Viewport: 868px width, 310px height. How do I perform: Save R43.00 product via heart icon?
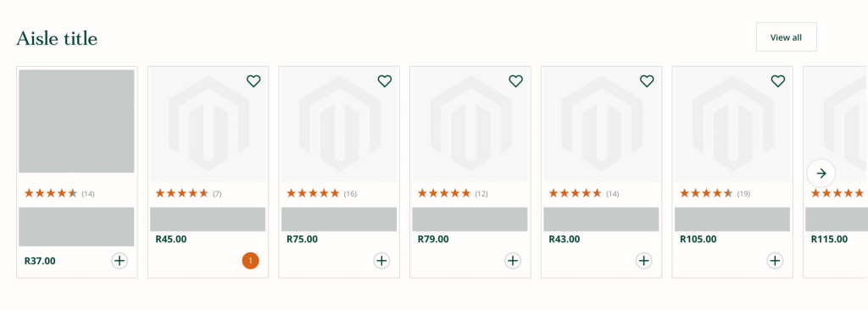(647, 81)
